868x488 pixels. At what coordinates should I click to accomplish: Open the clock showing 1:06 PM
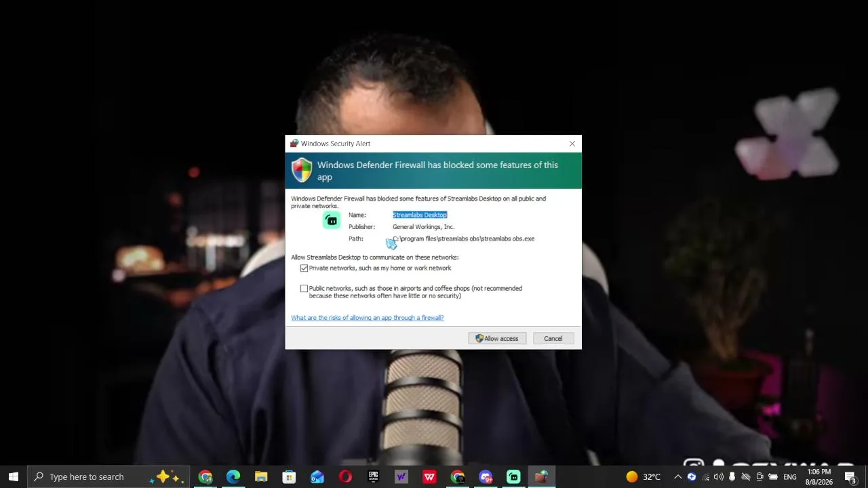[x=819, y=476]
